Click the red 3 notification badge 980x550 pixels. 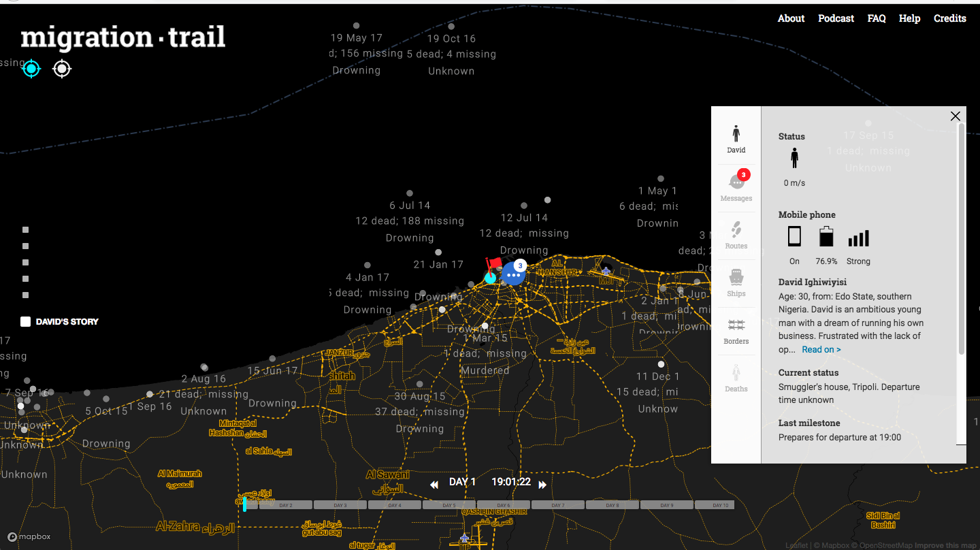[744, 175]
